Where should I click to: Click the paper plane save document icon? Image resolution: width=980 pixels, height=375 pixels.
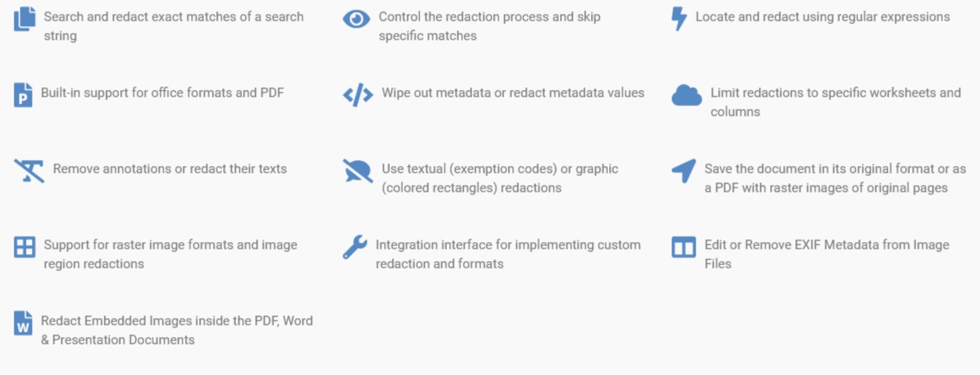tap(683, 171)
